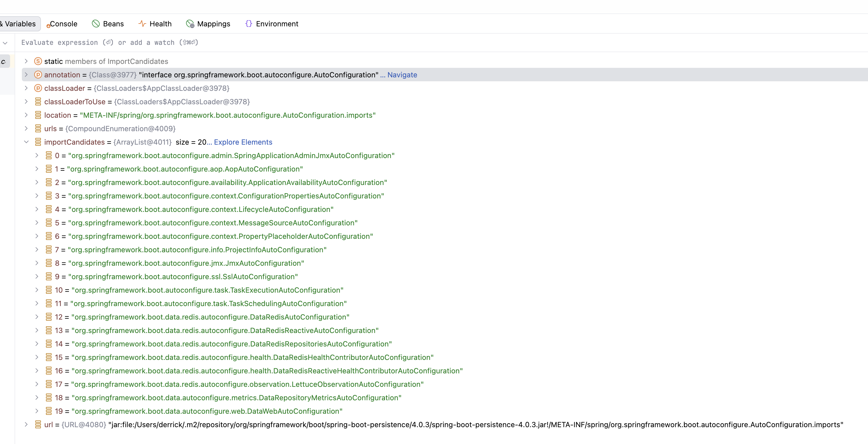Click the static members S icon
Image resolution: width=868 pixels, height=444 pixels.
point(38,61)
